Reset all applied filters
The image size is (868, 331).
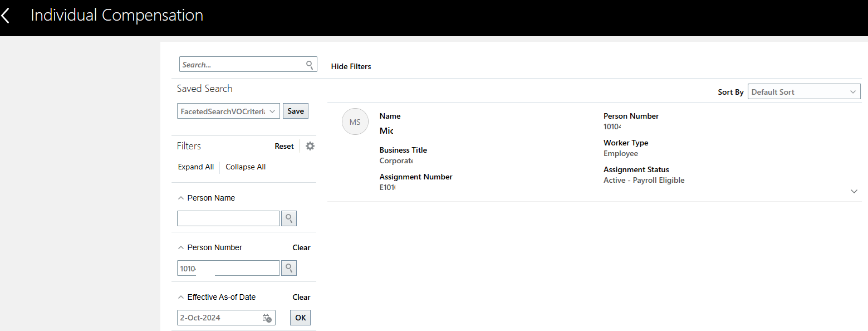(284, 145)
